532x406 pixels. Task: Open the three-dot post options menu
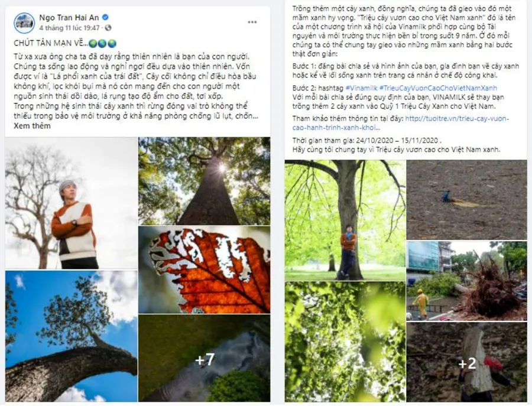click(x=252, y=22)
